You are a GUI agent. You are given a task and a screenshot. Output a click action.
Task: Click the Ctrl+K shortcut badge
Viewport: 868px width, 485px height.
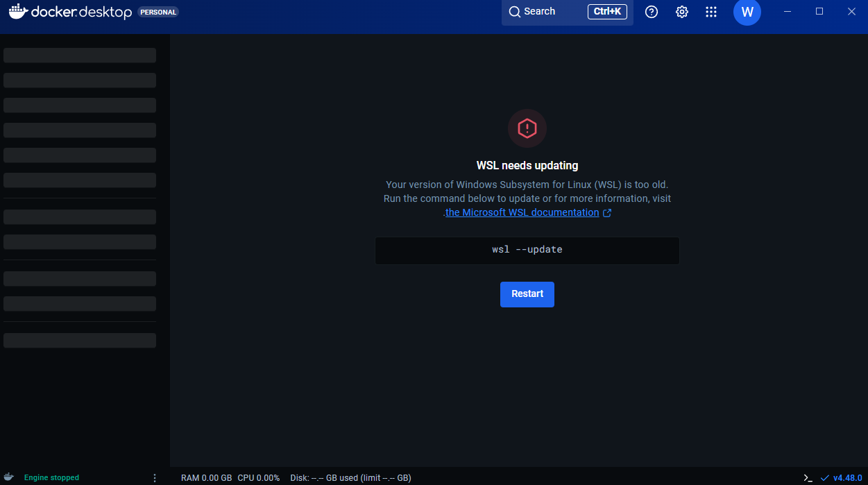[607, 12]
